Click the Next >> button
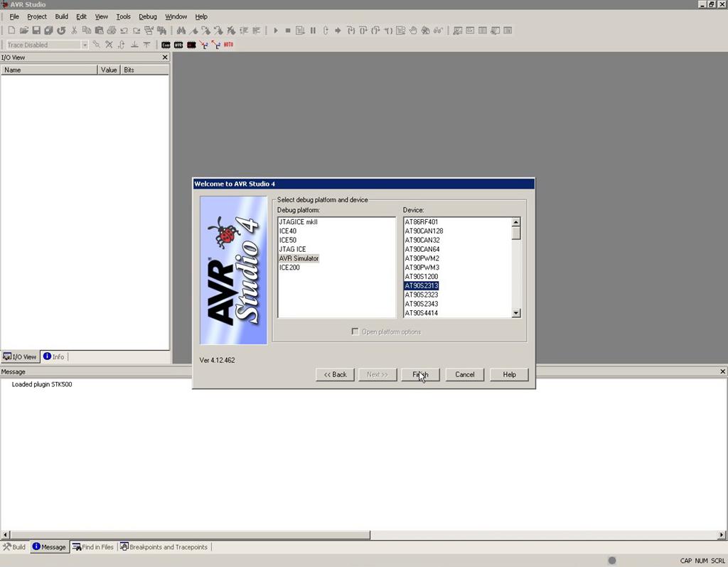The height and width of the screenshot is (567, 728). point(378,375)
